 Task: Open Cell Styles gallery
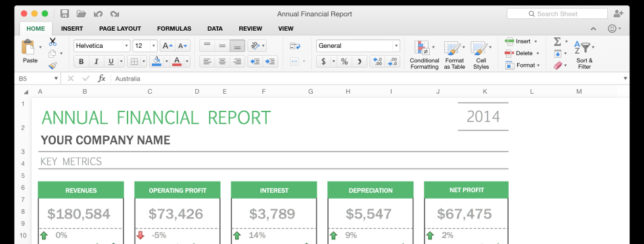[480, 55]
